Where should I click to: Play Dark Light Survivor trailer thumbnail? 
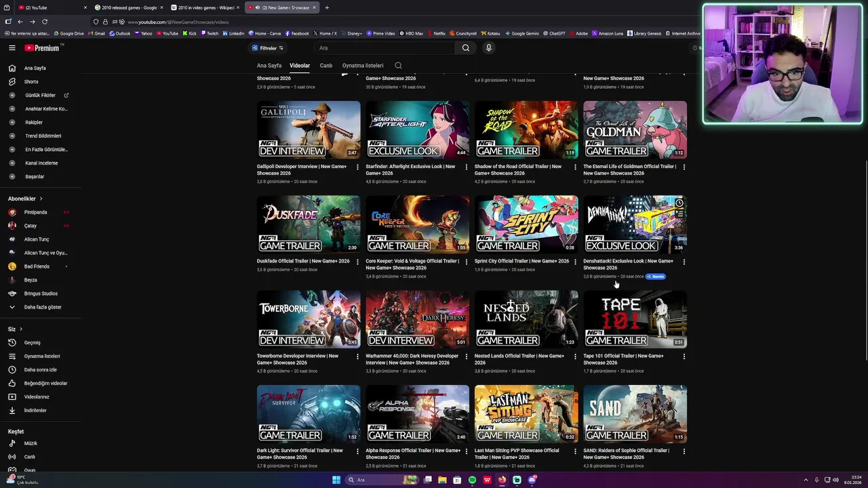tap(309, 414)
